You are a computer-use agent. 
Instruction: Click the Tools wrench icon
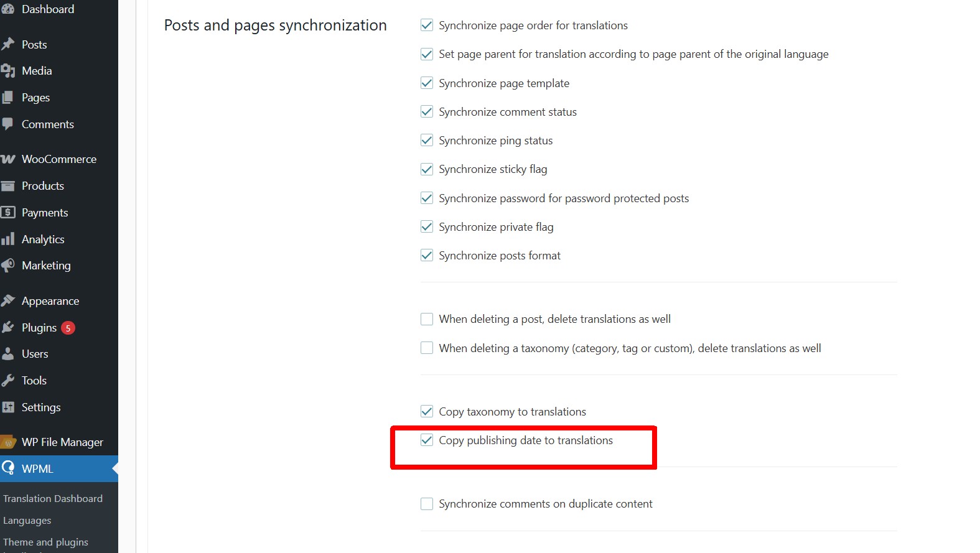(x=8, y=380)
